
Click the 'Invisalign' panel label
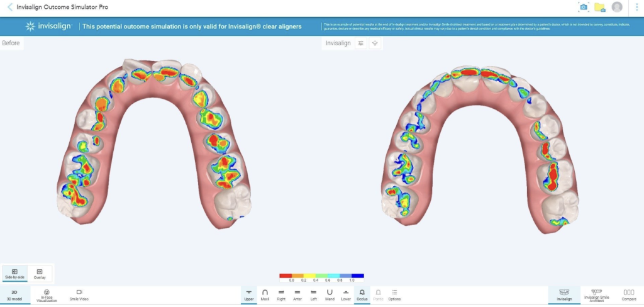coord(338,43)
